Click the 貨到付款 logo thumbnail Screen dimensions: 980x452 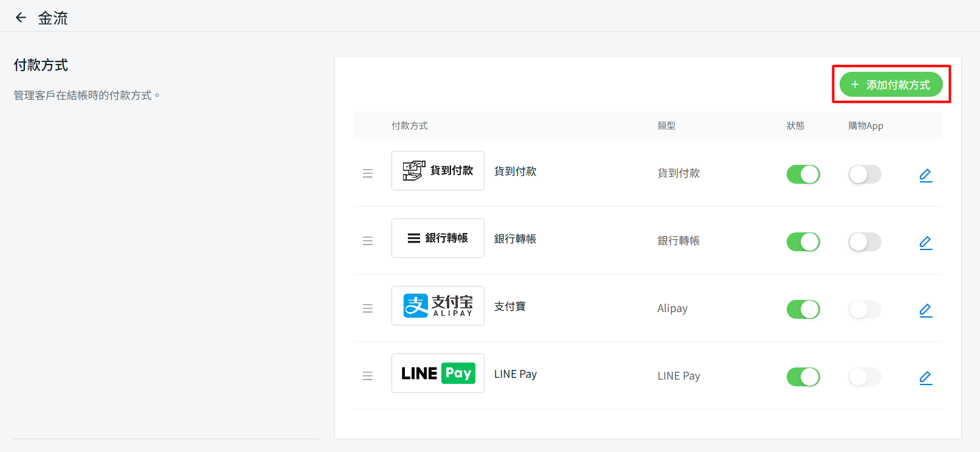coord(438,171)
